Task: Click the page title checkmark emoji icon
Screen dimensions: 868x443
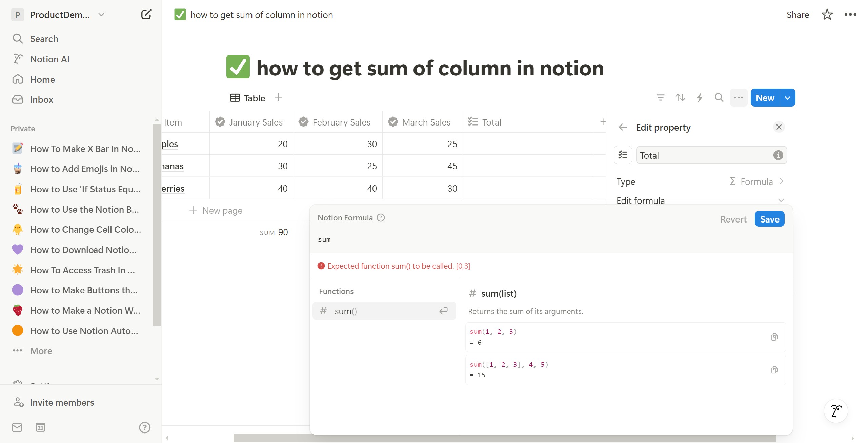Action: (x=238, y=67)
